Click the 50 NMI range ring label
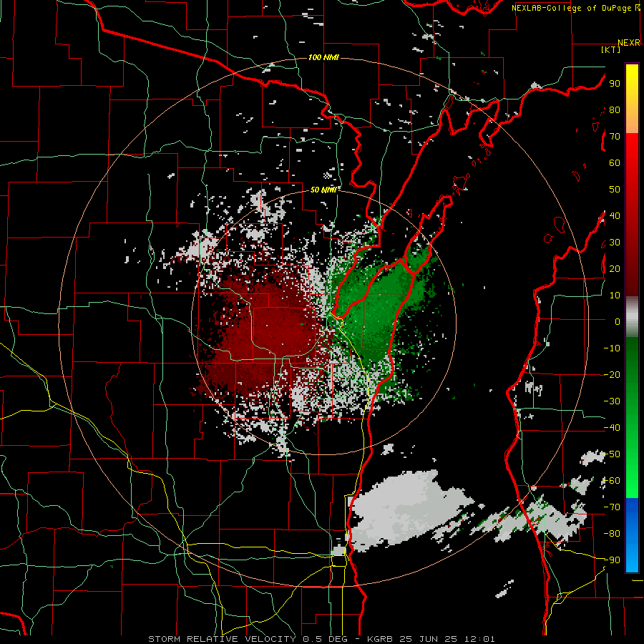This screenshot has width=644, height=644. coord(323,190)
